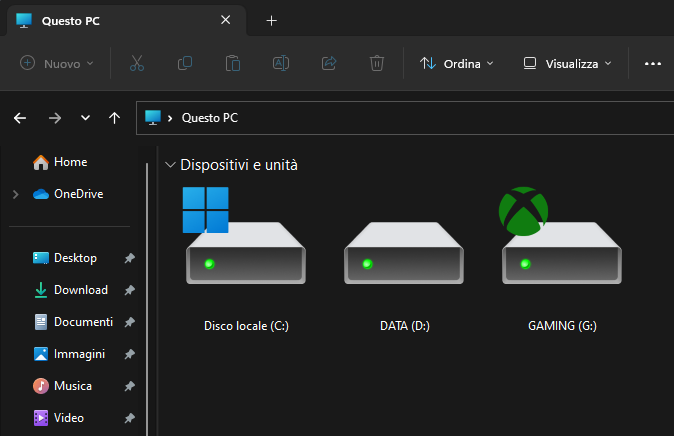The height and width of the screenshot is (436, 674).
Task: Click the Cut scissors icon
Action: click(137, 63)
